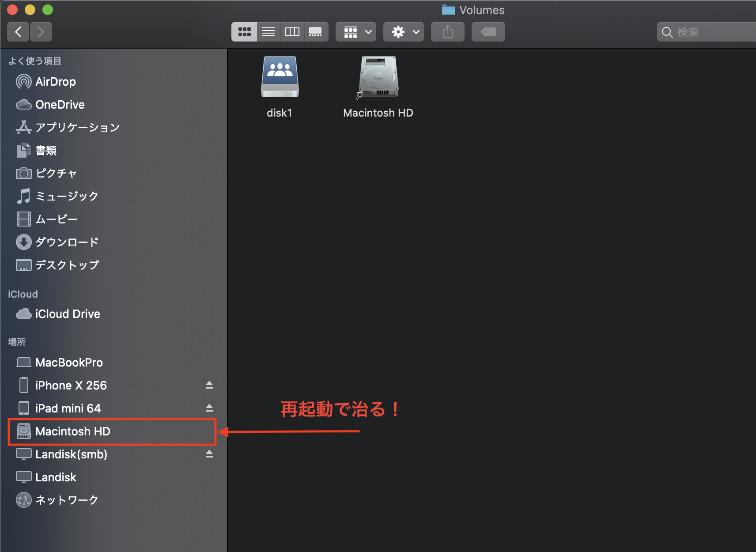The width and height of the screenshot is (756, 552).
Task: Switch to icon view
Action: [x=244, y=32]
